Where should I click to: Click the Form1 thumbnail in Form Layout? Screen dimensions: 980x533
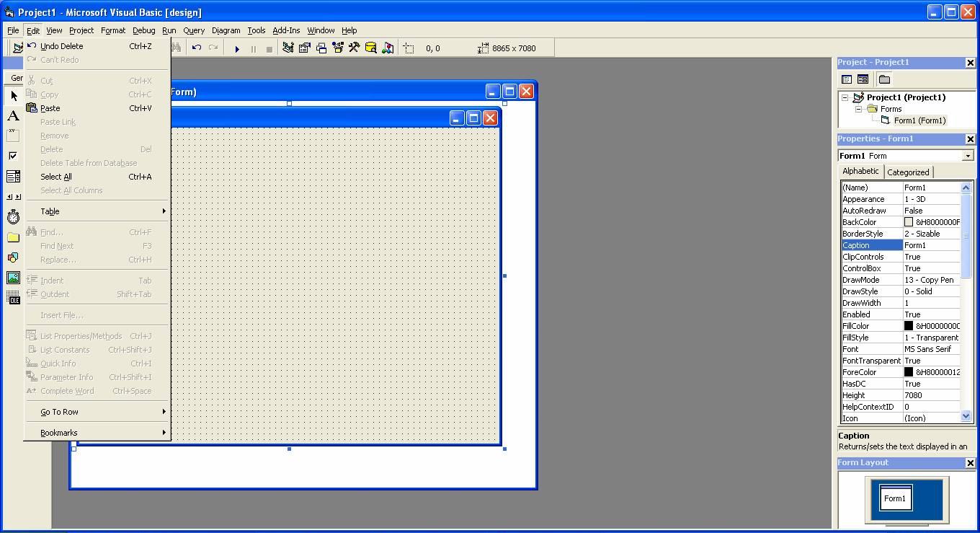click(x=895, y=498)
